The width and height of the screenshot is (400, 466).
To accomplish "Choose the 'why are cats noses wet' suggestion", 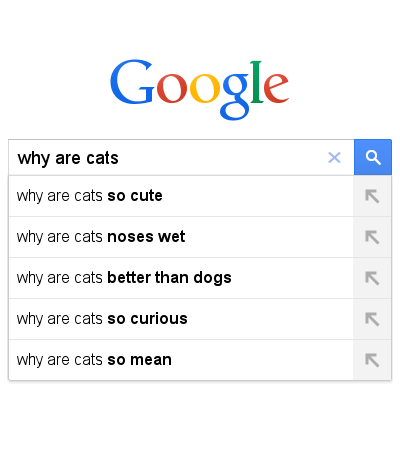I will click(181, 237).
